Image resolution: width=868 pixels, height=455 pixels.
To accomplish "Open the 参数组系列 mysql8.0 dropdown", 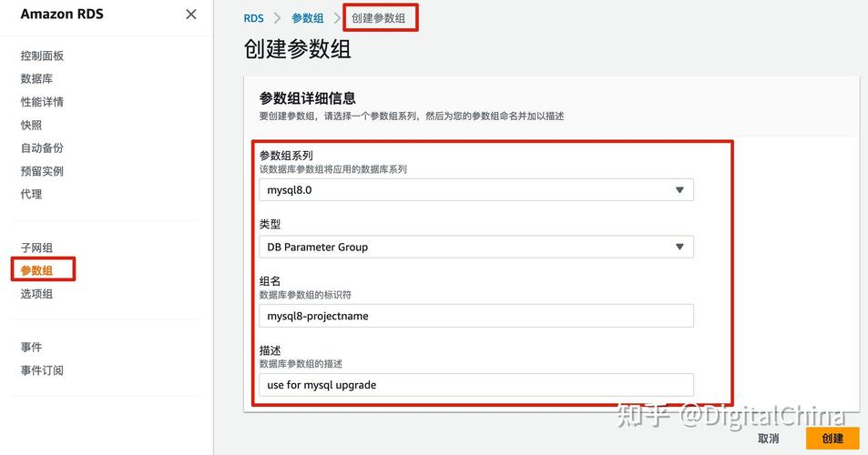I will pos(476,190).
